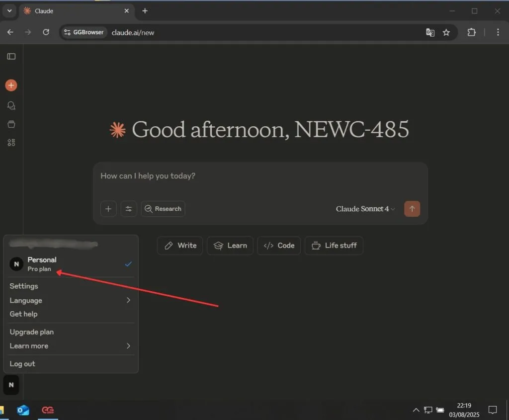
Task: Bookmark this page with star icon
Action: [x=446, y=32]
